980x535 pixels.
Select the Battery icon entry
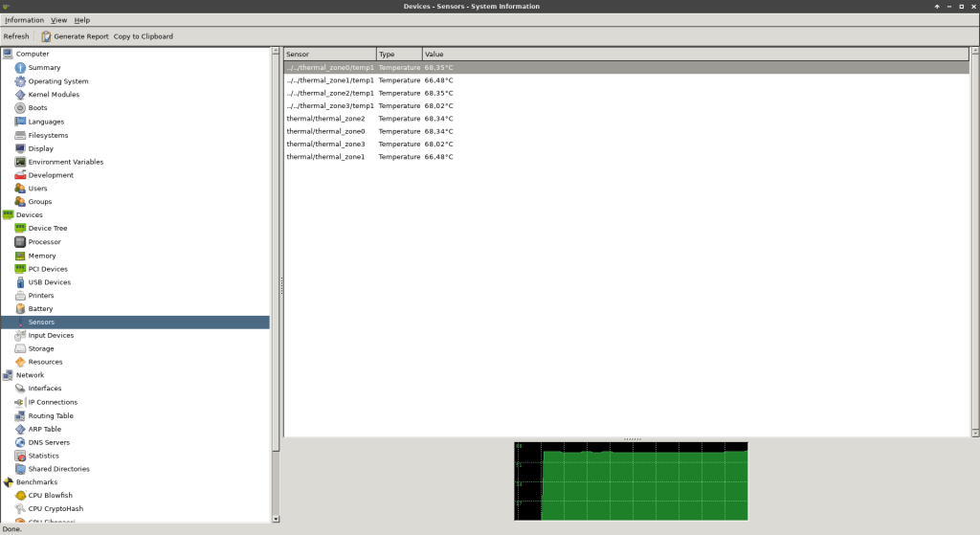coord(20,309)
